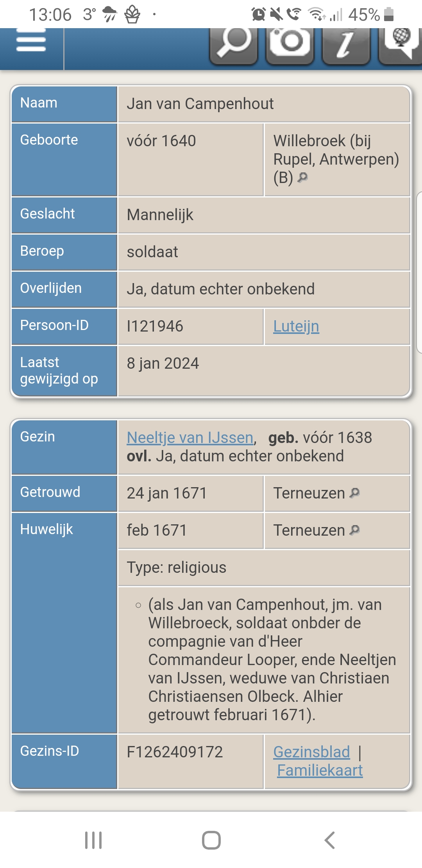Tap the magnifying glass search icon
The width and height of the screenshot is (422, 868).
click(x=234, y=43)
